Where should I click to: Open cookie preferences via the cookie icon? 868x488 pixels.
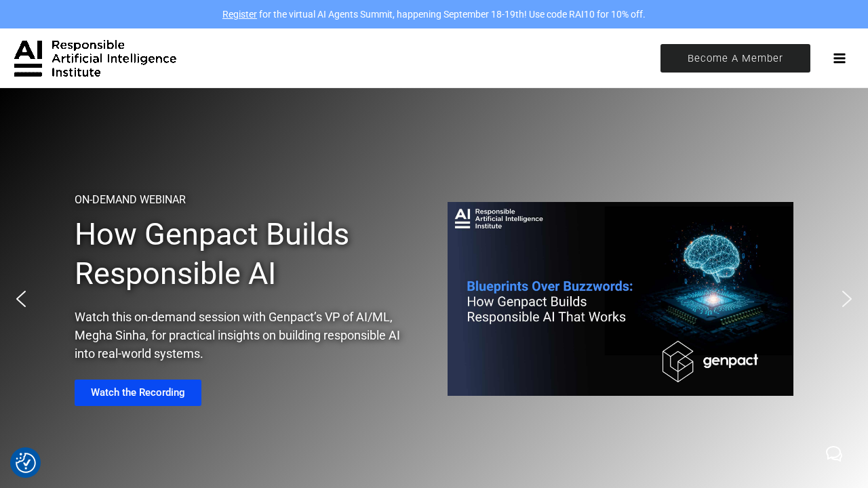coord(25,462)
